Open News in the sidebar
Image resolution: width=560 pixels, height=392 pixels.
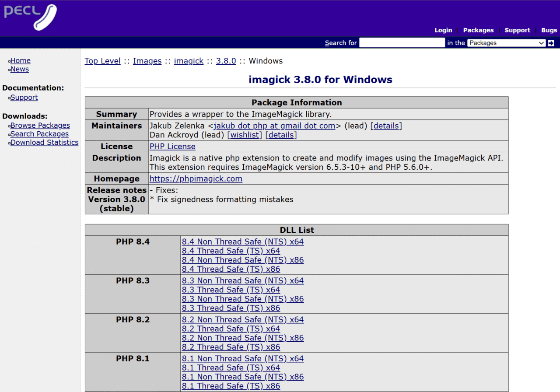click(x=20, y=69)
